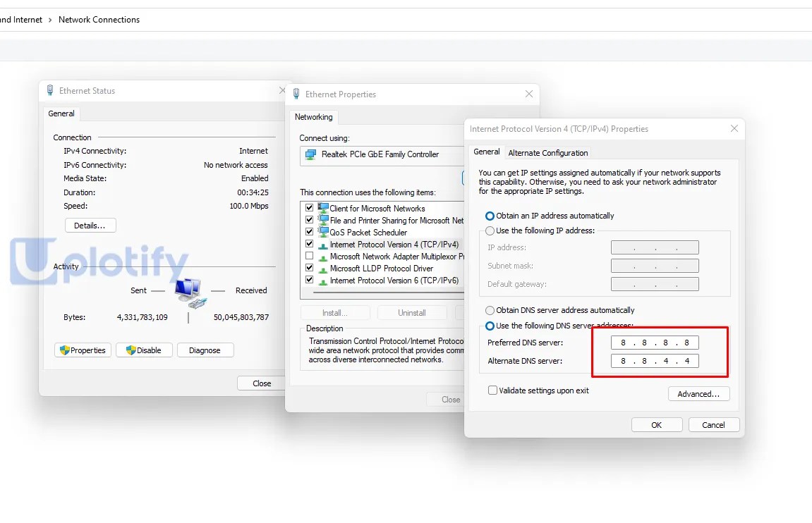Click Close button in Ethernet Status

tap(262, 383)
